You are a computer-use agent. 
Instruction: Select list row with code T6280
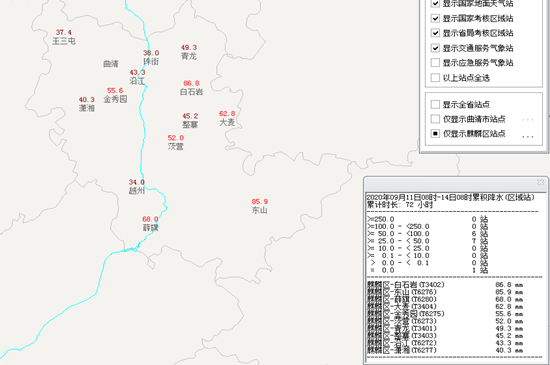tap(445, 299)
